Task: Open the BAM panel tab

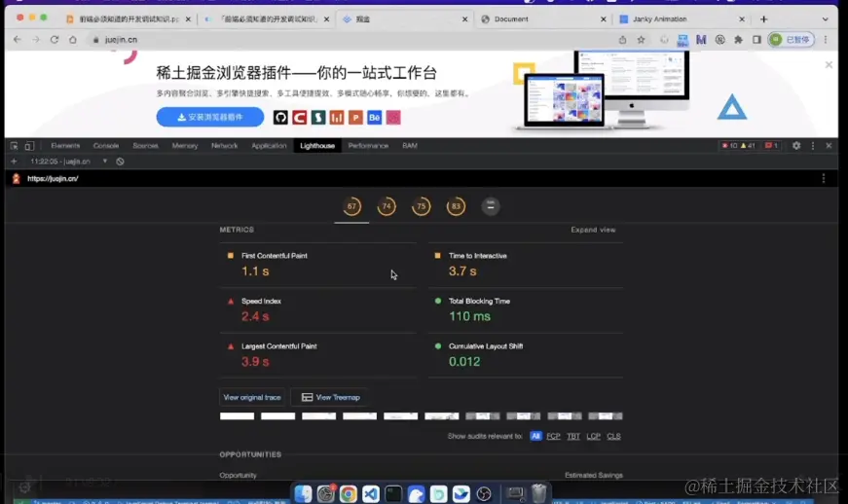Action: tap(410, 146)
